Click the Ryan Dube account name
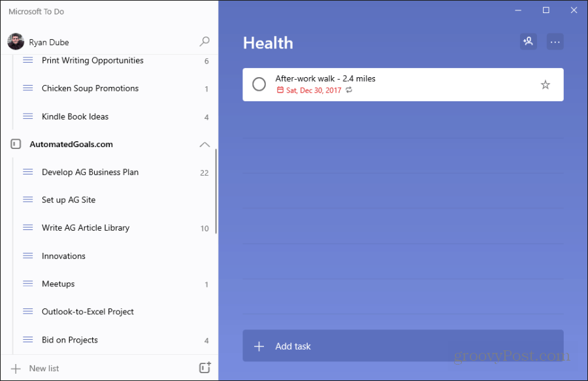The width and height of the screenshot is (588, 381). (49, 42)
